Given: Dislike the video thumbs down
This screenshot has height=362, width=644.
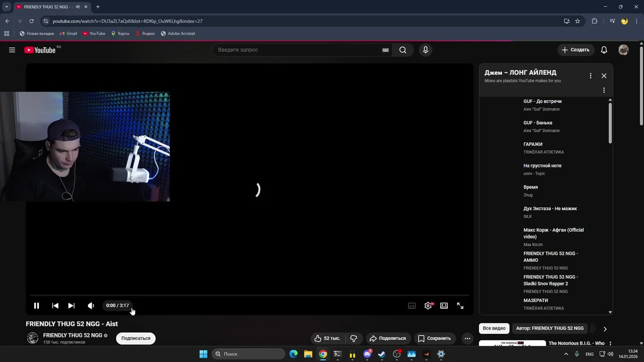Looking at the screenshot, I should 354,338.
